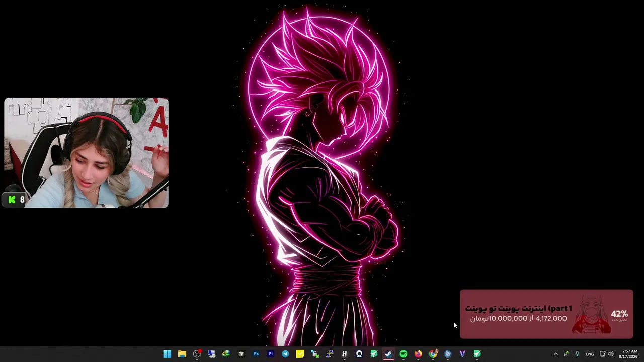
Task: Open the white ring icon beside the H app
Action: [x=359, y=354]
